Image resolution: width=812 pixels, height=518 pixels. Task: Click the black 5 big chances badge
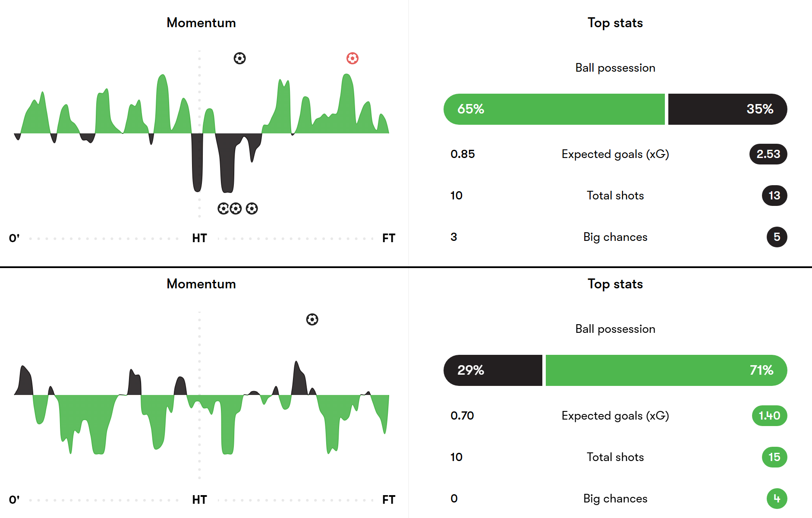pyautogui.click(x=777, y=237)
